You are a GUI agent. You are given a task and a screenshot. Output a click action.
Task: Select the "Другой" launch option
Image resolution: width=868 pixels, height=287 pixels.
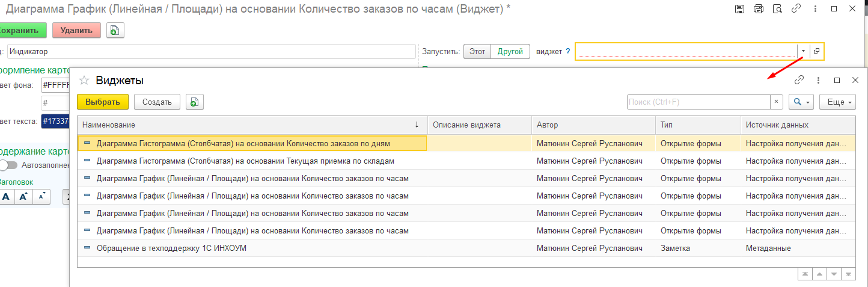click(x=510, y=52)
